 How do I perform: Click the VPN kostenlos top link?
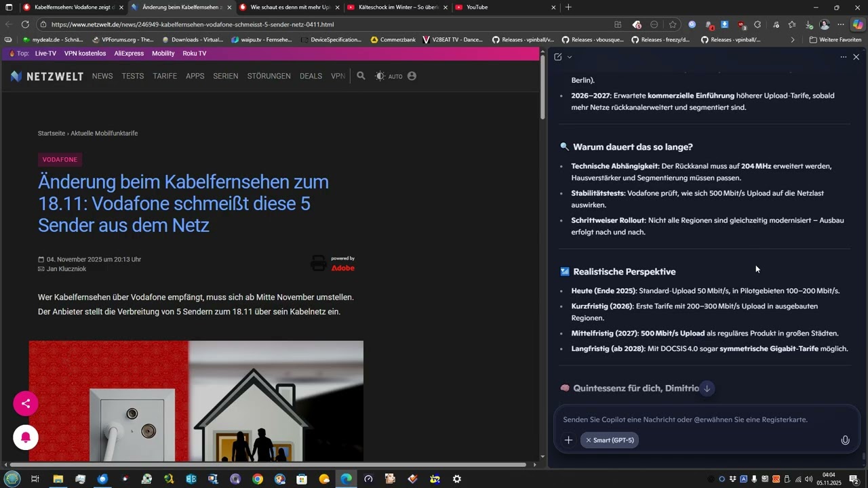pyautogui.click(x=85, y=54)
